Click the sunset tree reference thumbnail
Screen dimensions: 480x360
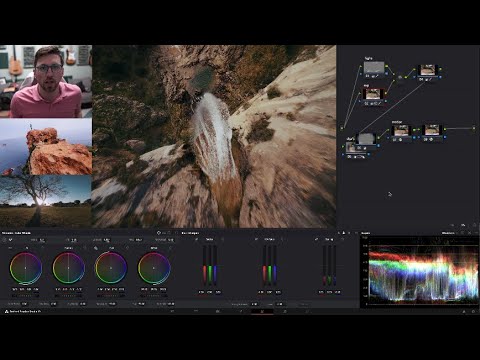pyautogui.click(x=46, y=201)
